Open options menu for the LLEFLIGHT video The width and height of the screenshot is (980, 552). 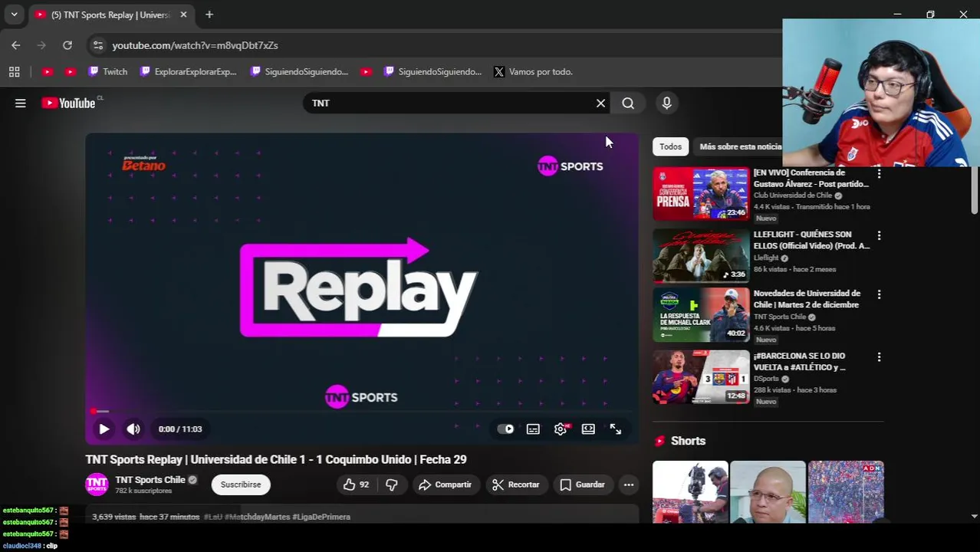[879, 236]
